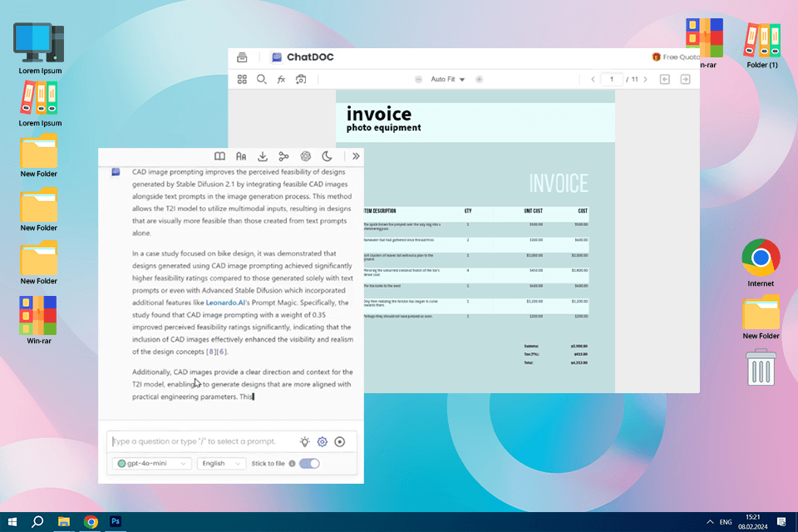
Task: Click the search icon in PDF toolbar
Action: click(262, 80)
